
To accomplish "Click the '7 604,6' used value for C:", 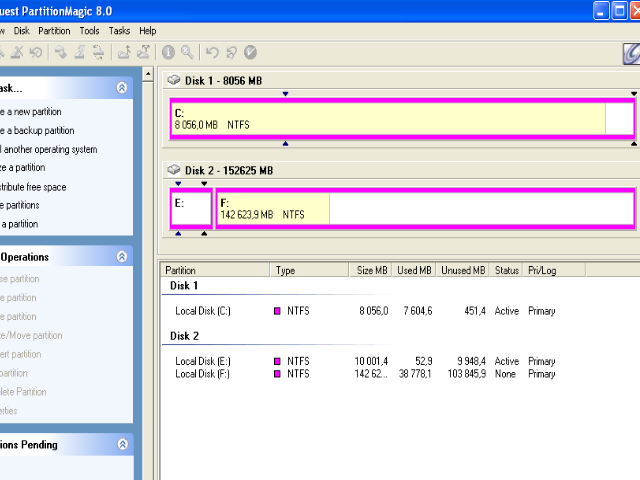I will coord(418,311).
